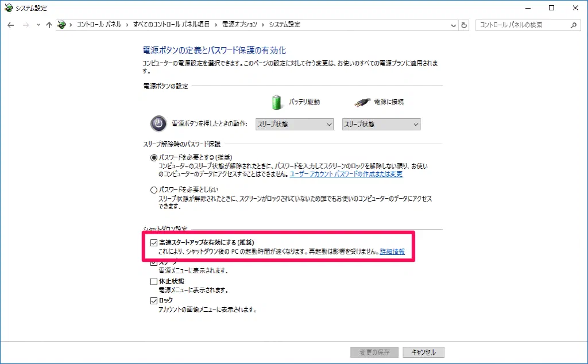This screenshot has width=588, height=364.
Task: Click the up-one-level arrow icon
Action: click(49, 25)
